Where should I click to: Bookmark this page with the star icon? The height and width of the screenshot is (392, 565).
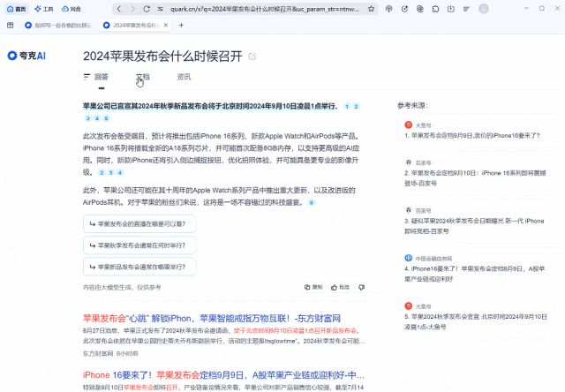point(371,9)
